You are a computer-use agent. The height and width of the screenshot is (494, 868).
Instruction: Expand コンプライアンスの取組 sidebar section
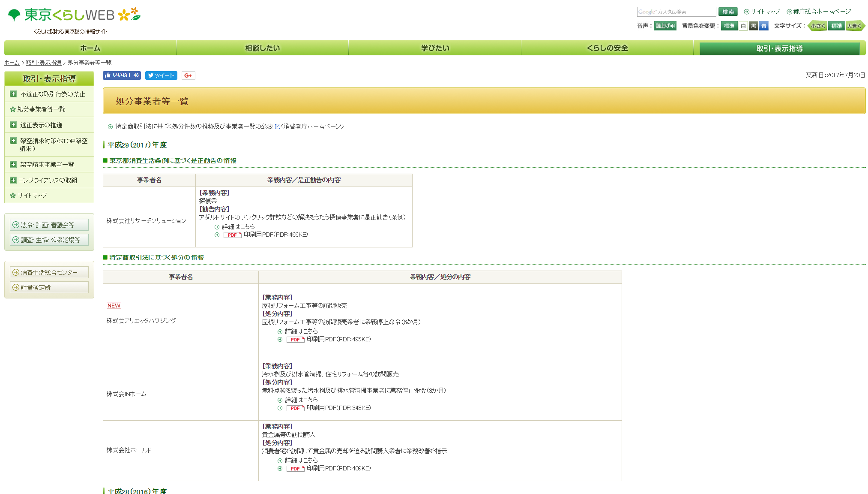click(x=13, y=180)
